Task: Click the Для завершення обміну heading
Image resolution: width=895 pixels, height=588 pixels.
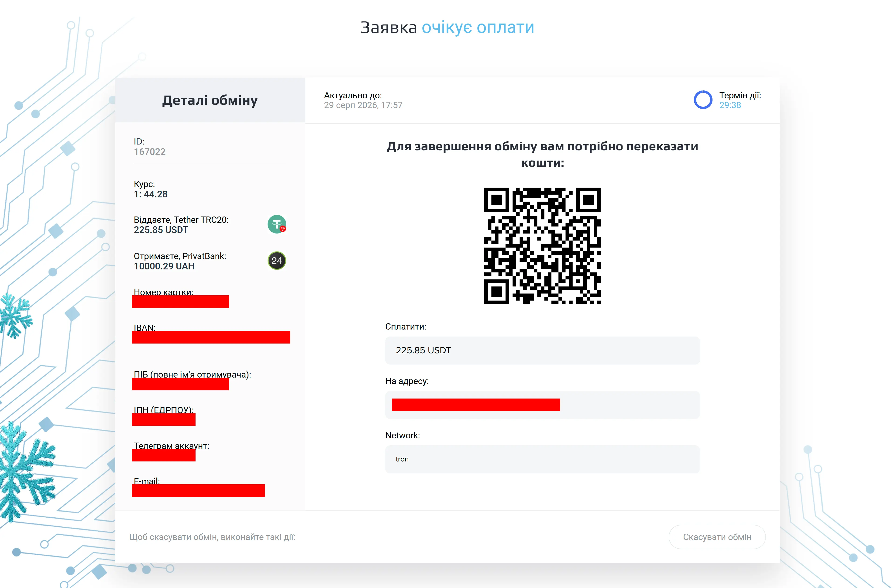Action: tap(542, 155)
